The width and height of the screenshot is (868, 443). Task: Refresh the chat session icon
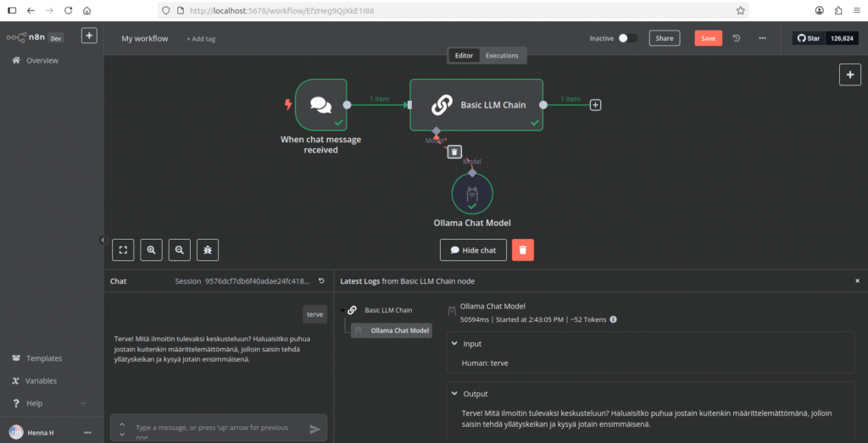(321, 280)
